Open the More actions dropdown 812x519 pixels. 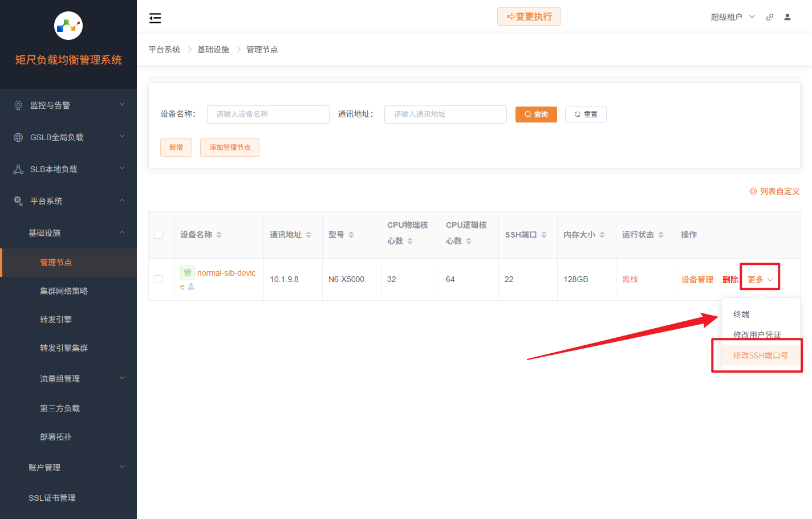760,279
